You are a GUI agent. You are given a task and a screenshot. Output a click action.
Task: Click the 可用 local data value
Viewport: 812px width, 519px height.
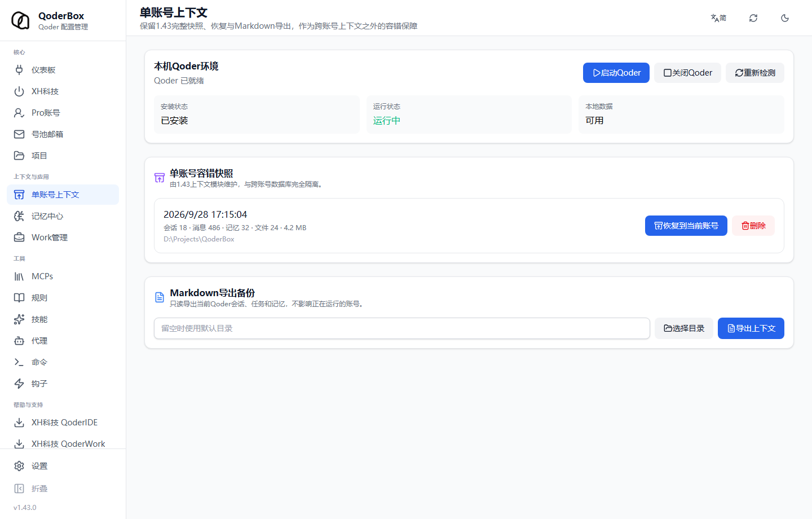point(594,121)
